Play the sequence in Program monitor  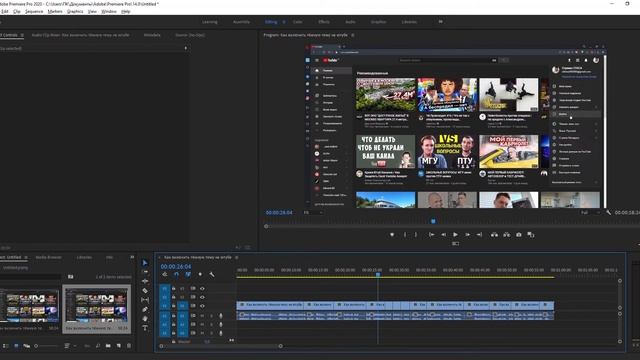tap(455, 235)
